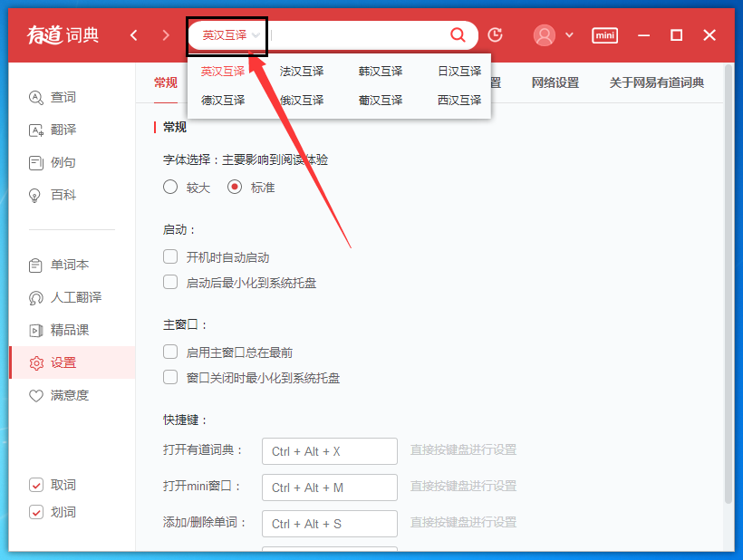Open 人工翻译 in the sidebar
743x560 pixels.
point(75,298)
